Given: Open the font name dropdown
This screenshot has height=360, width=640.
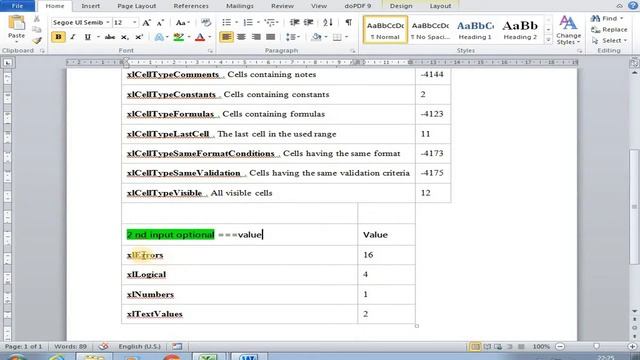Looking at the screenshot, I should [108, 22].
